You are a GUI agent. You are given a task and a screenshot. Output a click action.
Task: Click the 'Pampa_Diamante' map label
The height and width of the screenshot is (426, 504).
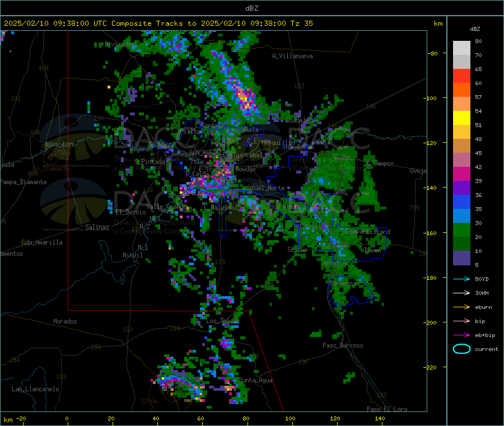(23, 182)
